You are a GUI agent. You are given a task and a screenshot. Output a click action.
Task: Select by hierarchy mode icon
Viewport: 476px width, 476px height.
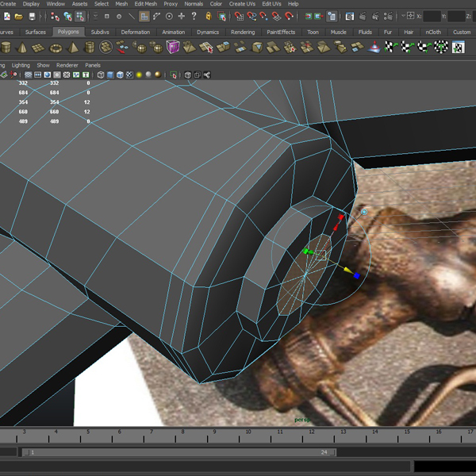coord(55,16)
